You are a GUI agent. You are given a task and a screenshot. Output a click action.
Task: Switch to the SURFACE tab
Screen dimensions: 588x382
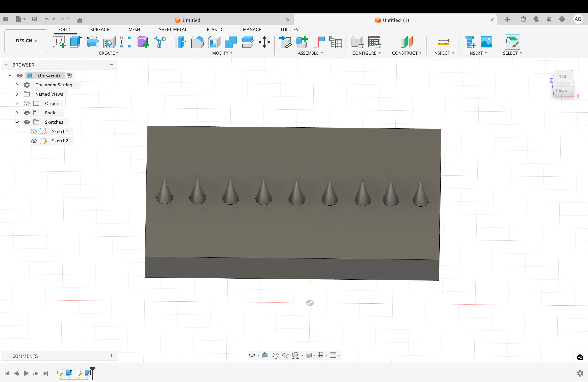tap(100, 29)
